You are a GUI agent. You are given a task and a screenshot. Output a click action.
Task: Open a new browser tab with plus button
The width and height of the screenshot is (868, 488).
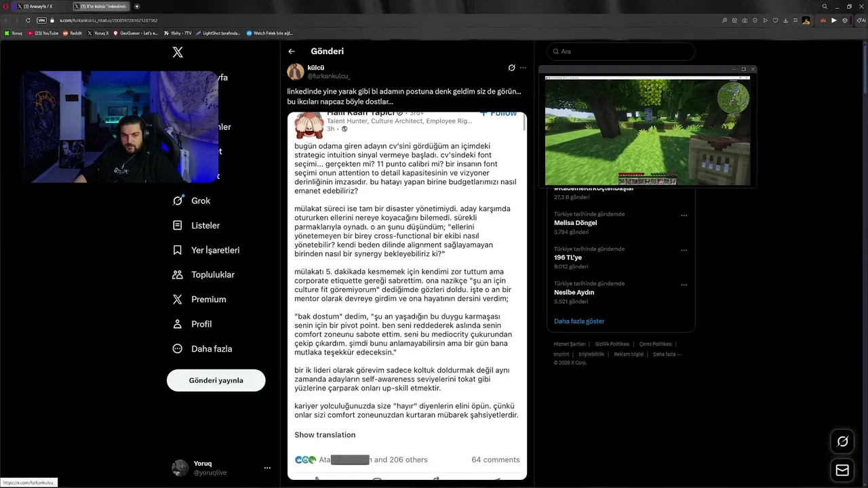pyautogui.click(x=137, y=6)
